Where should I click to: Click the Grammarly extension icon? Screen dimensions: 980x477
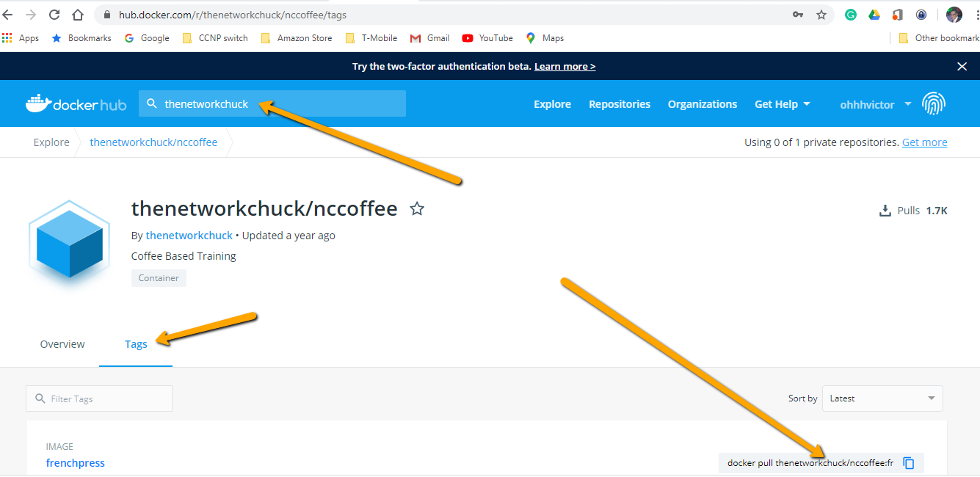click(x=850, y=14)
